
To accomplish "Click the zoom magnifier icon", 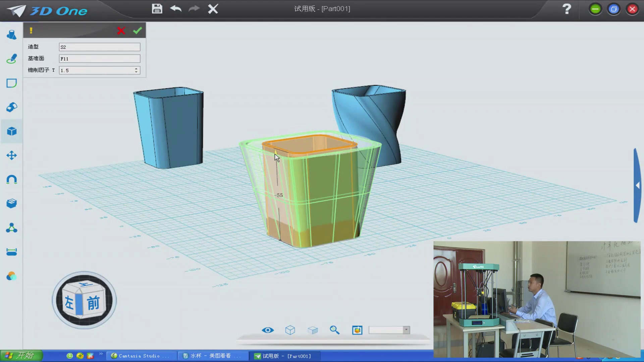I will click(334, 330).
